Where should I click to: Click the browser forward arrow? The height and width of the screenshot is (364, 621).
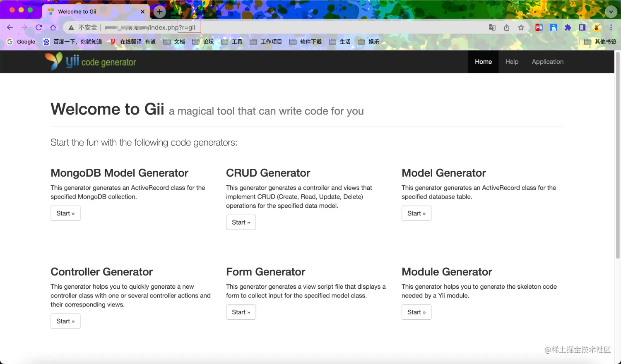pos(24,27)
